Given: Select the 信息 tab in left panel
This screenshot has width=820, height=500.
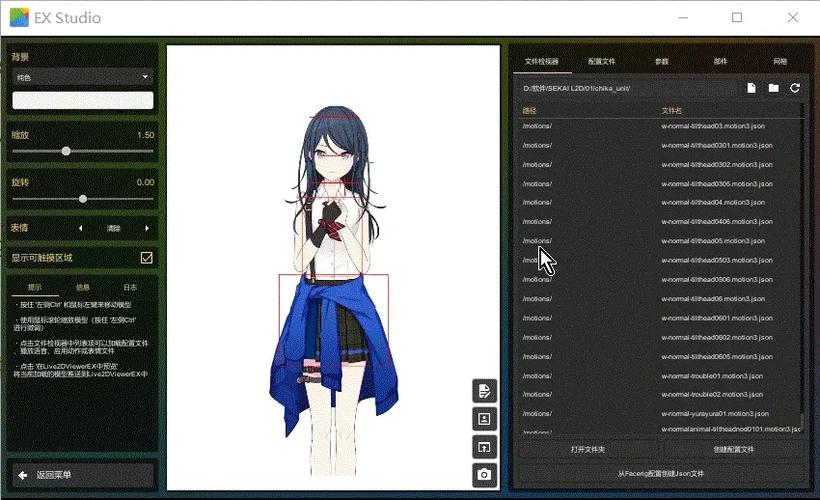Looking at the screenshot, I should (83, 287).
